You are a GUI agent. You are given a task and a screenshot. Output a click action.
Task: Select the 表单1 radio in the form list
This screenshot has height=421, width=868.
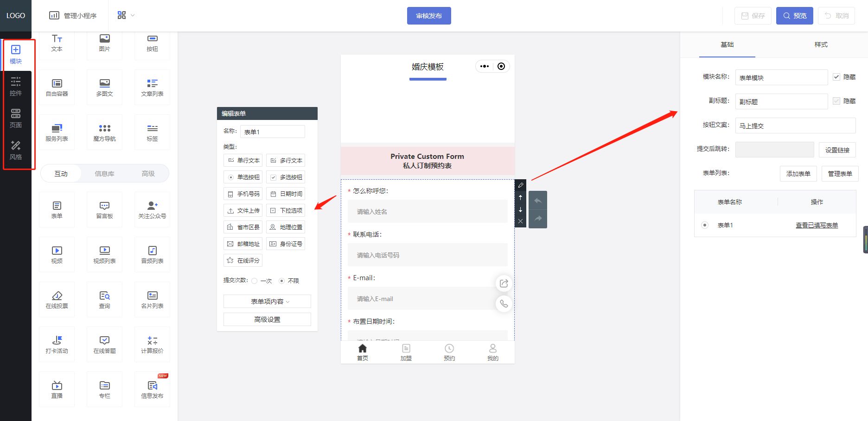tap(705, 225)
